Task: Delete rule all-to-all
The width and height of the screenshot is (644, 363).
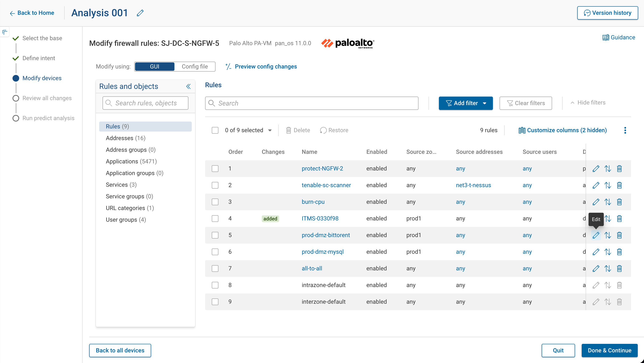Action: tap(619, 268)
